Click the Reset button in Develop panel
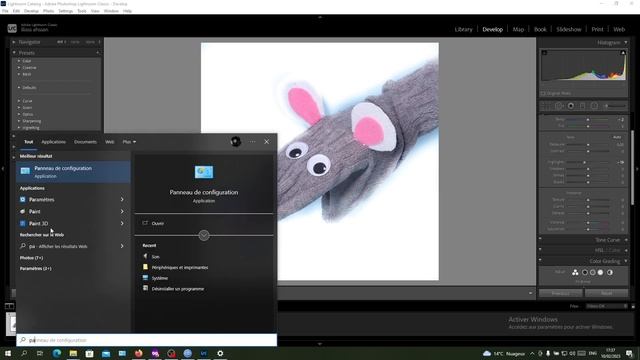640x360 pixels. click(x=606, y=293)
